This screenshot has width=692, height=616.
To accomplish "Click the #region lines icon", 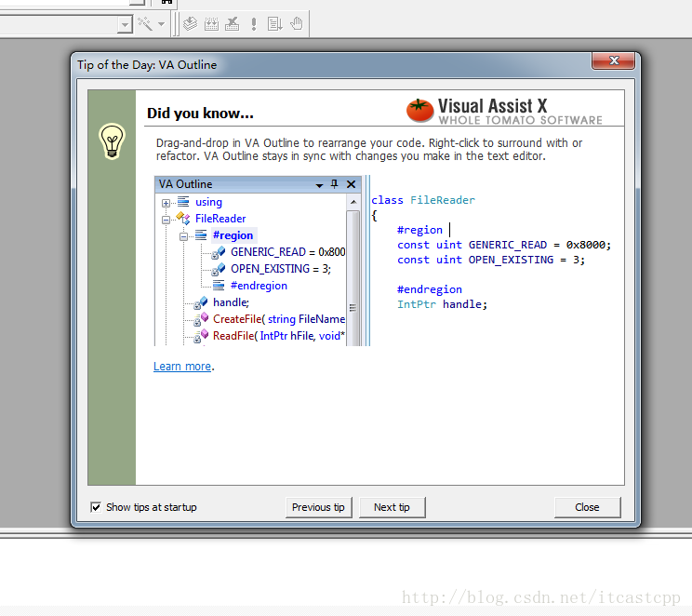I will pos(201,235).
